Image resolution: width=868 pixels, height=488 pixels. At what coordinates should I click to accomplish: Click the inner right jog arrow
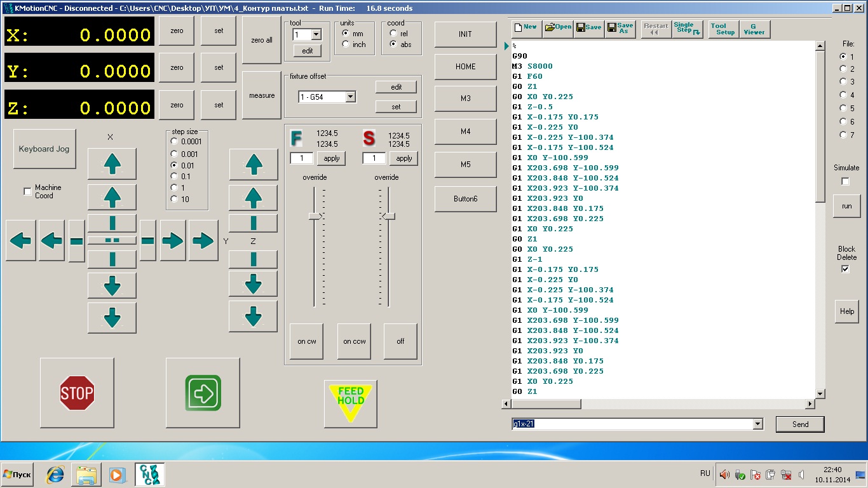[173, 240]
